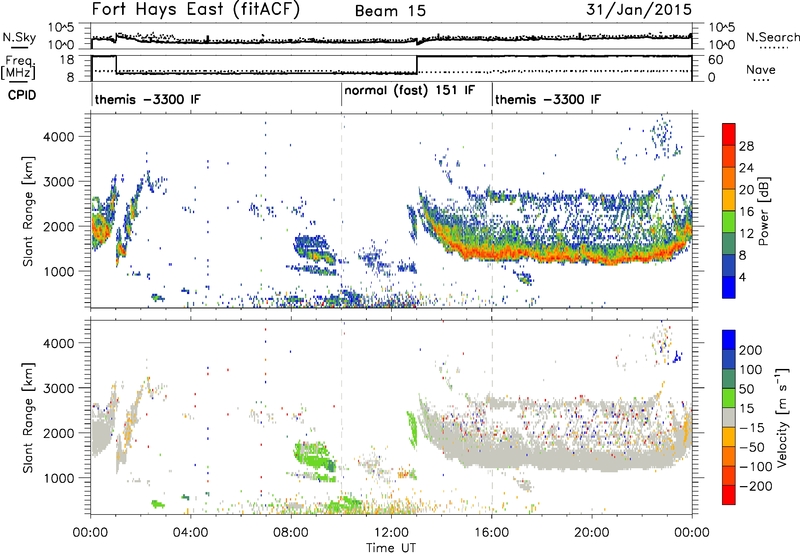Click 'themis -3300 IF' label starting at 16:00
This screenshot has width=800, height=554.
pos(548,99)
